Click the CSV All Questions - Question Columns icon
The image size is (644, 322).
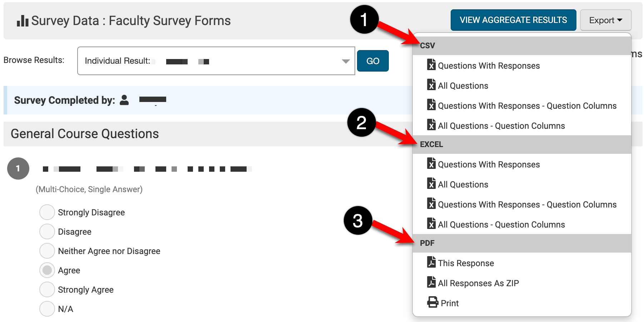pyautogui.click(x=431, y=125)
